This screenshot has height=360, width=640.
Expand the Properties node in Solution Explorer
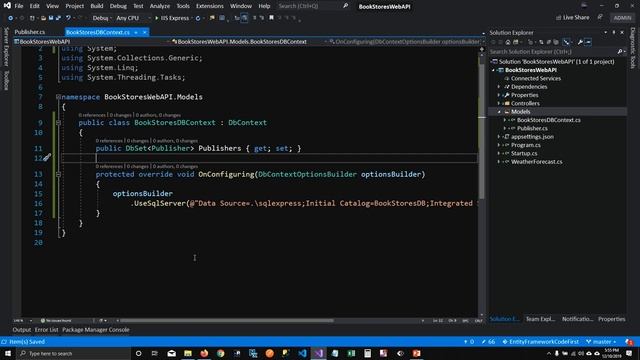(x=499, y=95)
